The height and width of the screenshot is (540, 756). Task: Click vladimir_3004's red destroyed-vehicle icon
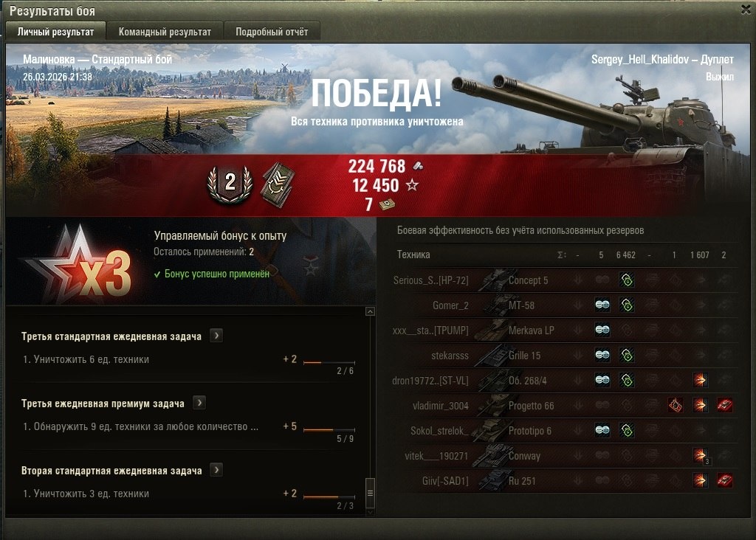point(725,406)
